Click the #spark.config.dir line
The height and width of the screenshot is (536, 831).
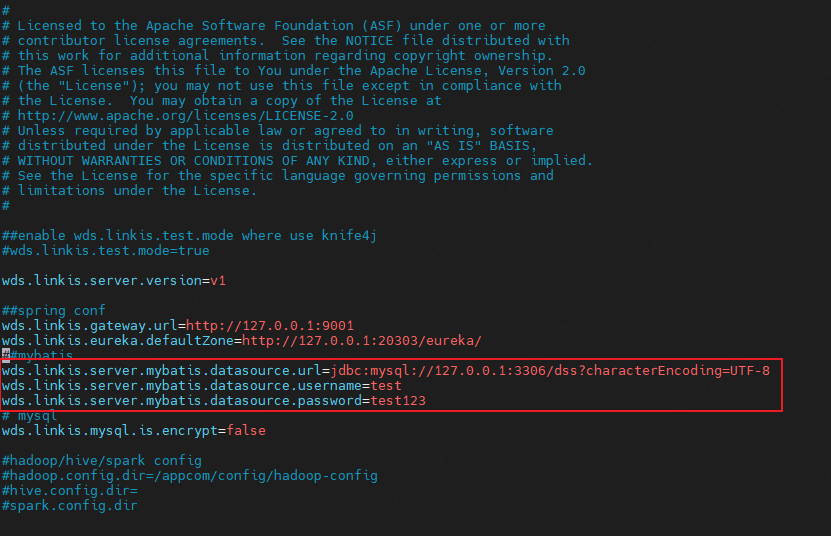(70, 506)
